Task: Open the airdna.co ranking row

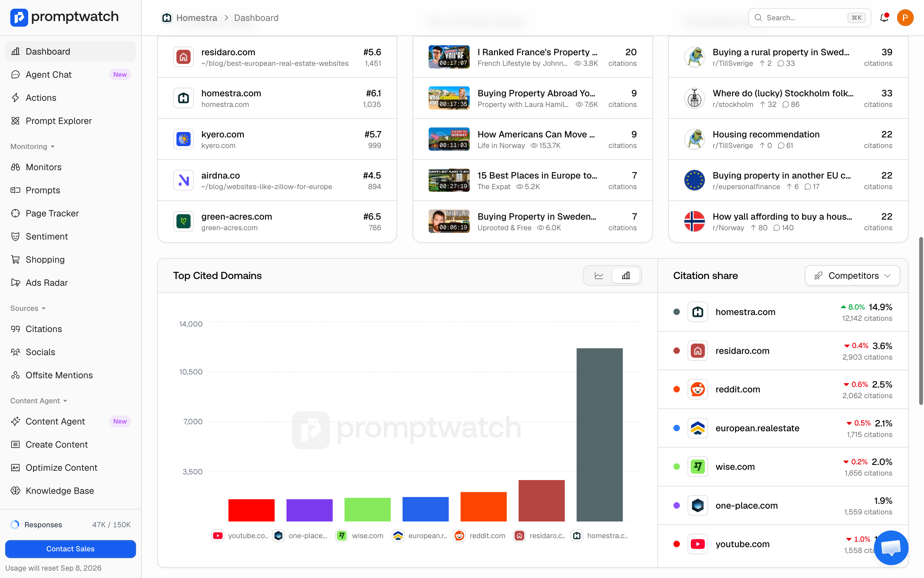Action: (277, 180)
